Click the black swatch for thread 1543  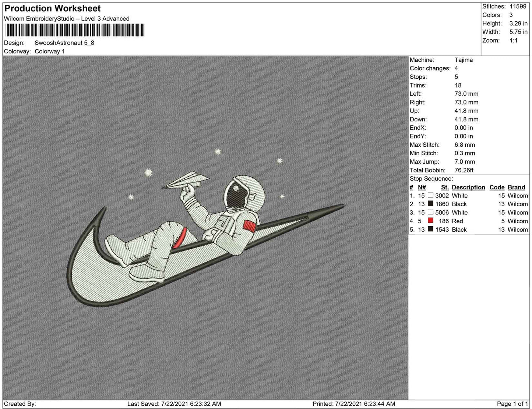pyautogui.click(x=430, y=229)
